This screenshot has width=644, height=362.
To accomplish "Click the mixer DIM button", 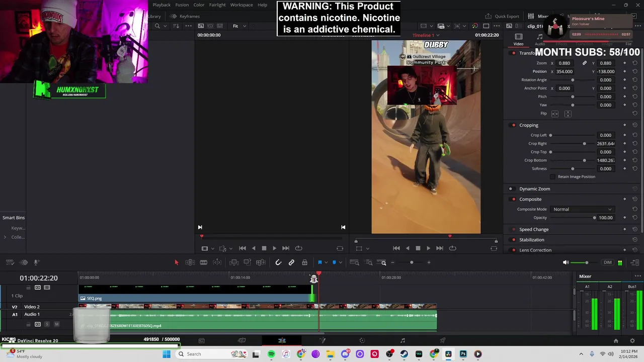I will click(x=608, y=262).
